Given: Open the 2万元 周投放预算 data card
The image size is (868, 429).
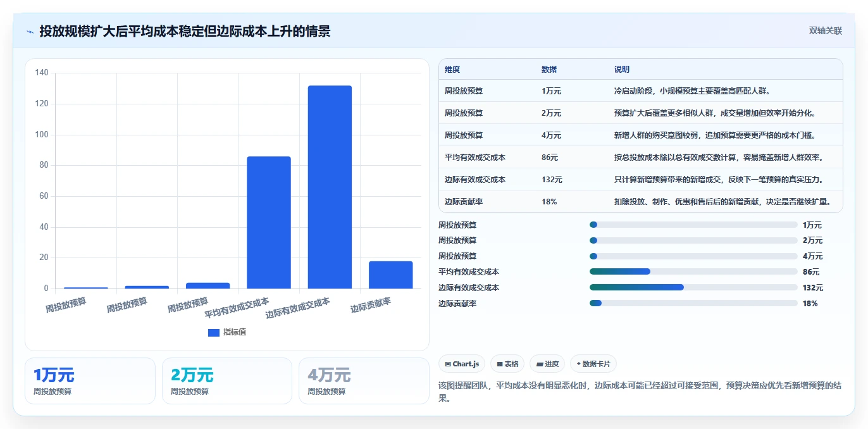Looking at the screenshot, I should pyautogui.click(x=227, y=381).
